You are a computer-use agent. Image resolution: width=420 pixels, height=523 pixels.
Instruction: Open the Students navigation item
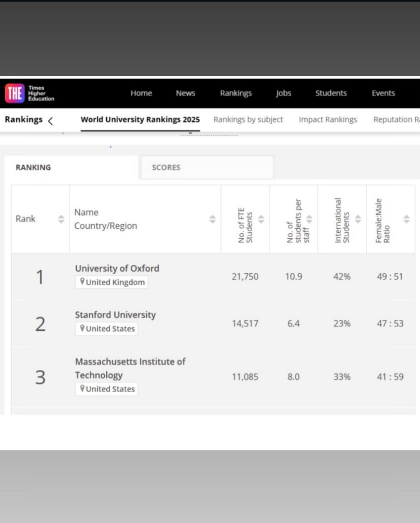[331, 93]
